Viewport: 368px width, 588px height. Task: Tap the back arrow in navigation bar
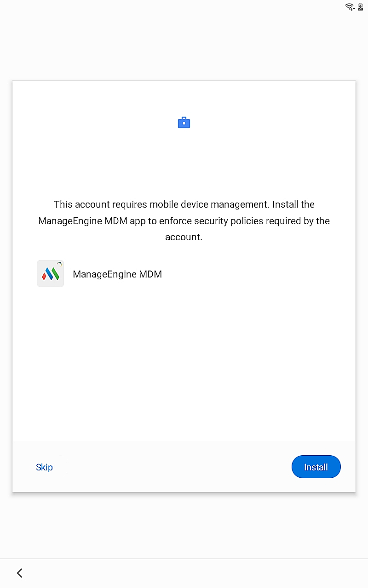[19, 573]
